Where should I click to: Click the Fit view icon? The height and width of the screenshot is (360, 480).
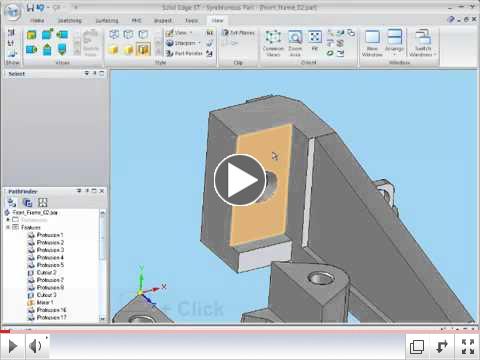(315, 41)
